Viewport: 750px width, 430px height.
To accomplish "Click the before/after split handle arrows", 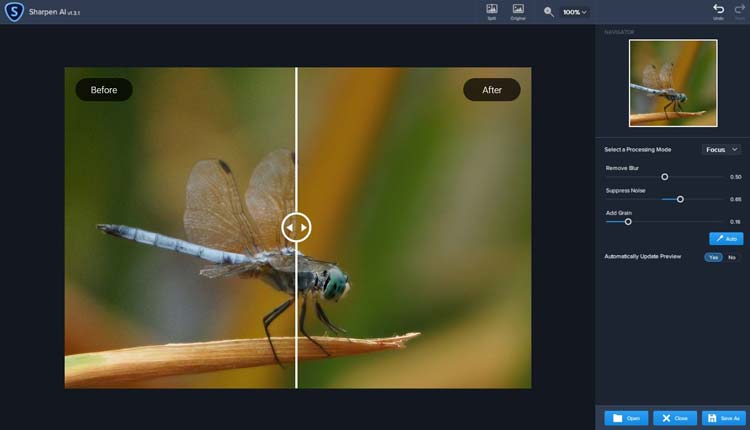I will pyautogui.click(x=296, y=227).
